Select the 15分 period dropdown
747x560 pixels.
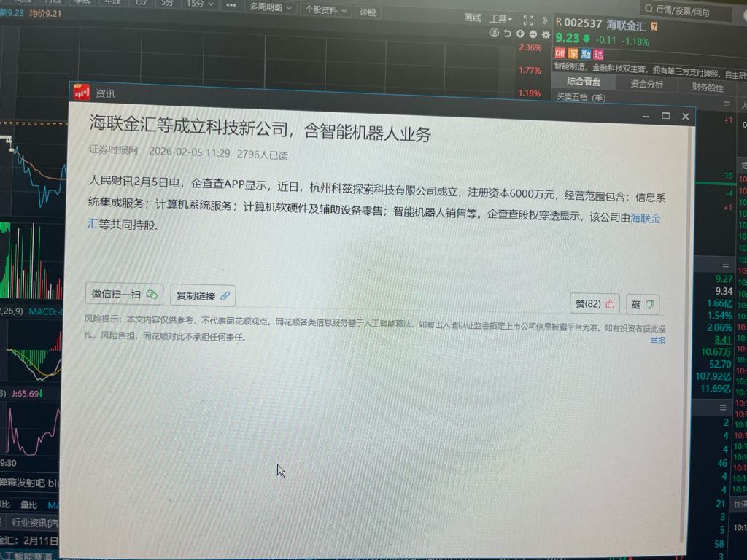pos(200,4)
